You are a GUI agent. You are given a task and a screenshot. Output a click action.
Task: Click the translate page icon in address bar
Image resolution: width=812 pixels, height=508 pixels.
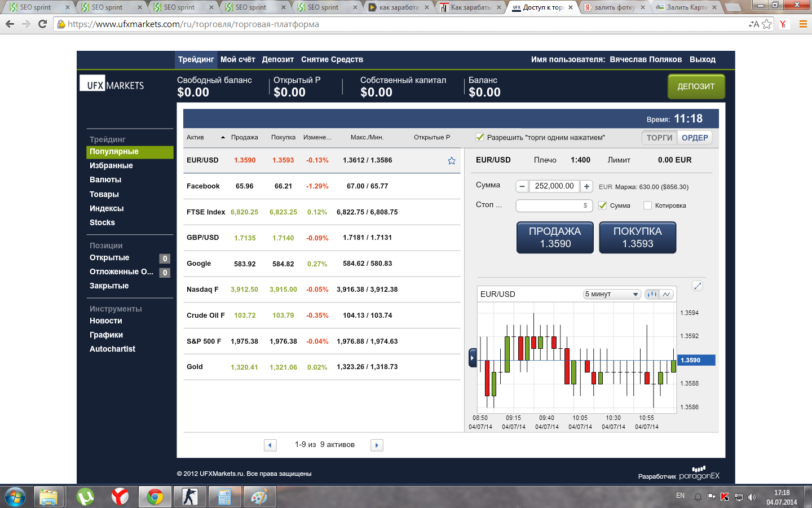pos(754,24)
